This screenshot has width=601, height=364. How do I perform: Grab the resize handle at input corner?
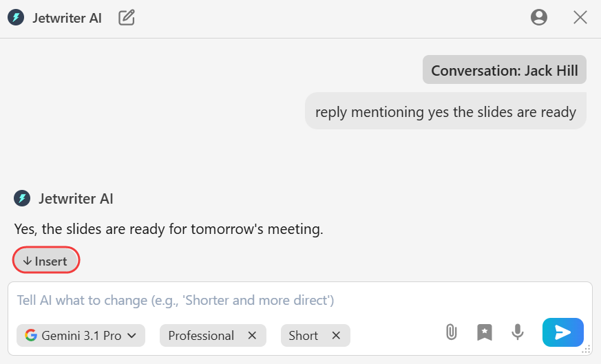pos(586,350)
